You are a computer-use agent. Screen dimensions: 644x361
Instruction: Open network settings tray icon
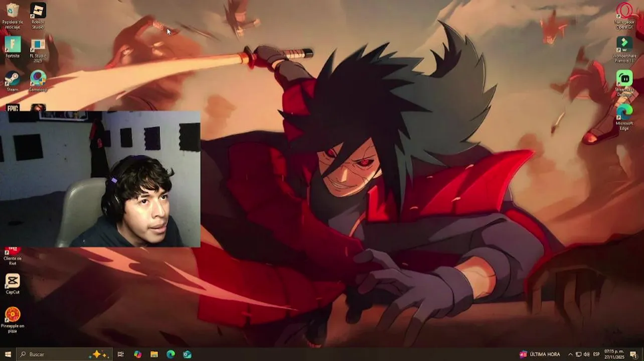(x=578, y=354)
